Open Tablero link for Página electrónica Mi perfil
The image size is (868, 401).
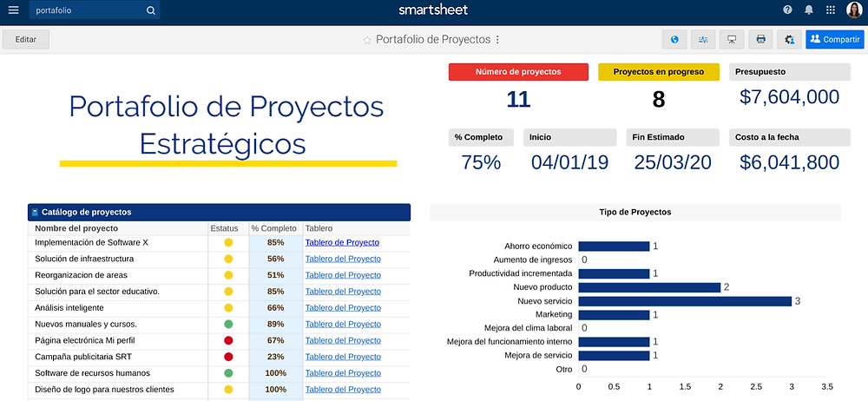point(343,340)
